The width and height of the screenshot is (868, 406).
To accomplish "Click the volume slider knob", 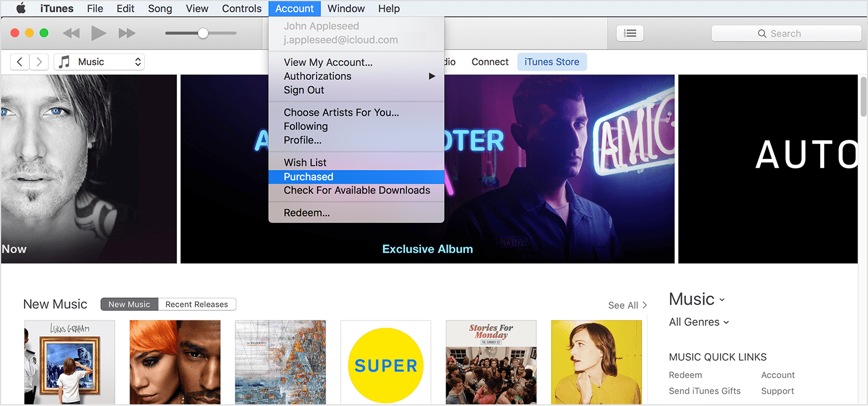I will point(203,33).
